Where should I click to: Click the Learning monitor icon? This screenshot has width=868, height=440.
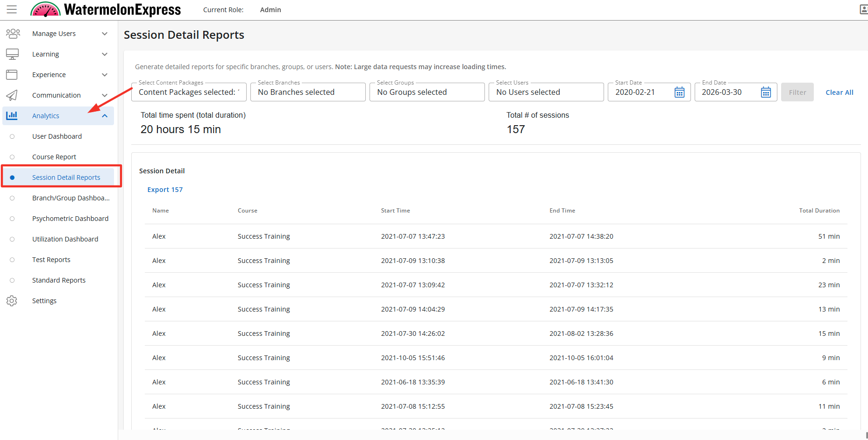13,54
